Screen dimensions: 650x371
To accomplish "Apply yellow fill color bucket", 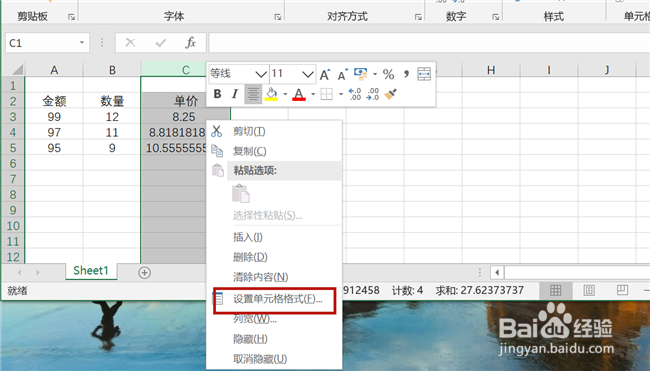I will click(x=272, y=95).
